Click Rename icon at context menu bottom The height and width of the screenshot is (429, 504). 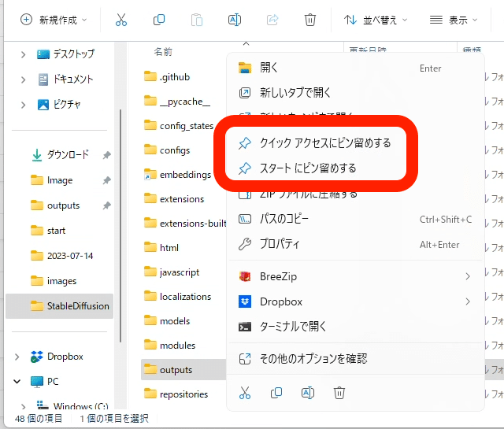pyautogui.click(x=308, y=393)
